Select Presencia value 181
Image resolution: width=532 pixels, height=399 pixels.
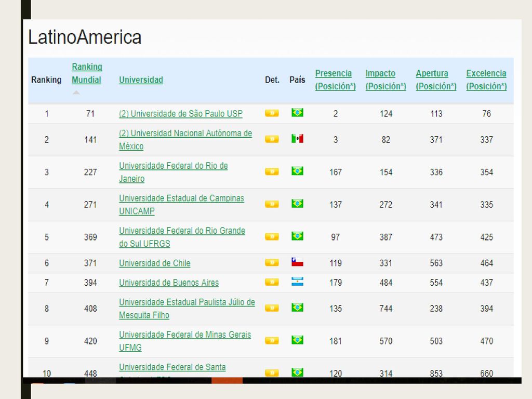(x=336, y=341)
